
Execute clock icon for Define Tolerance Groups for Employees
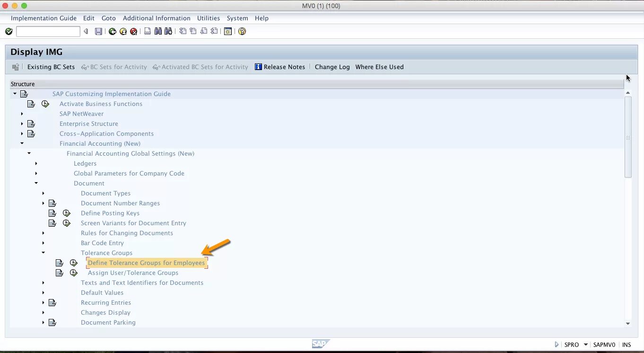coord(74,263)
